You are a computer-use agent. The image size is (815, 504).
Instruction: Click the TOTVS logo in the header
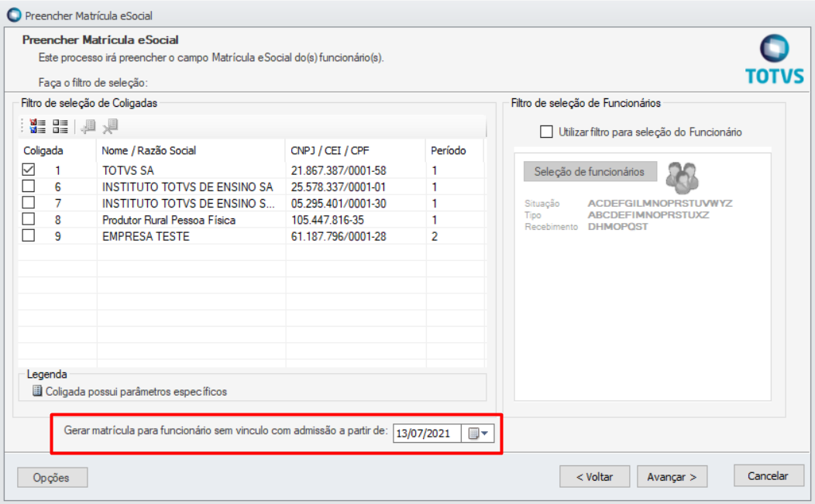point(774,60)
